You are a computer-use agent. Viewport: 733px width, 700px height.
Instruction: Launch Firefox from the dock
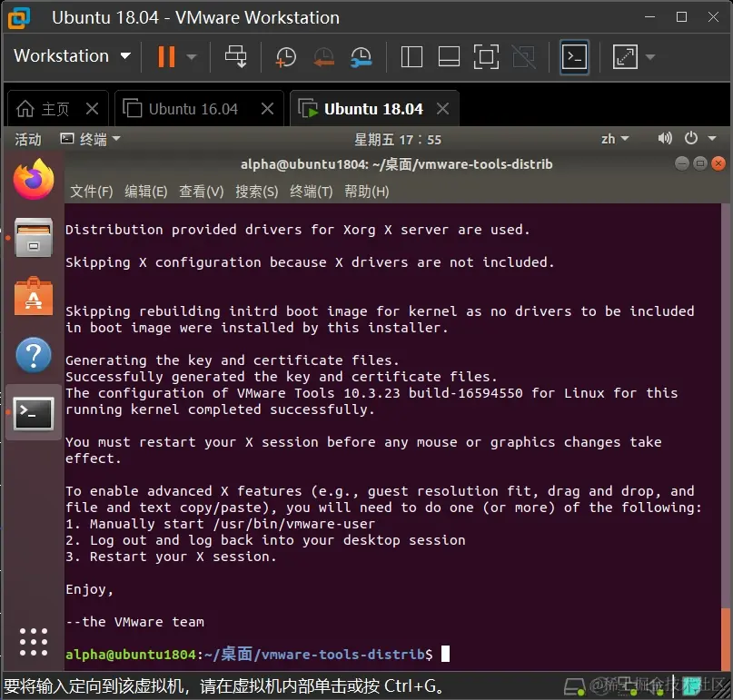(x=34, y=180)
